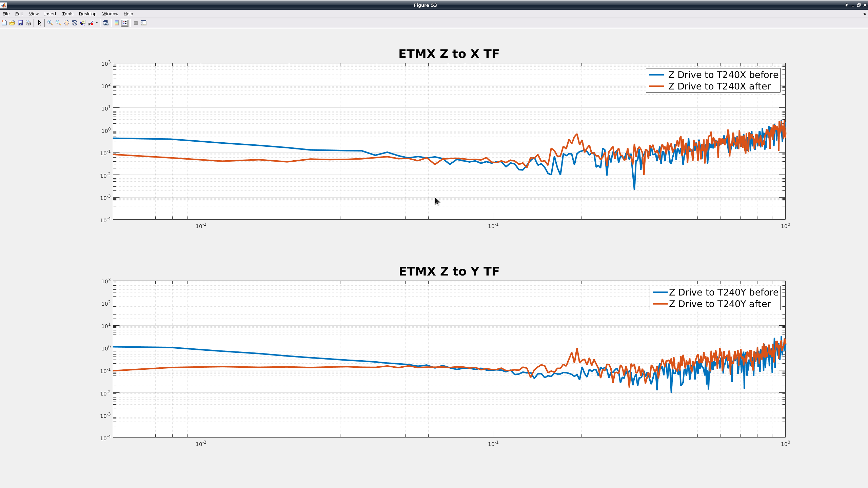Insert a colorbar with toolbar icon

coord(117,23)
